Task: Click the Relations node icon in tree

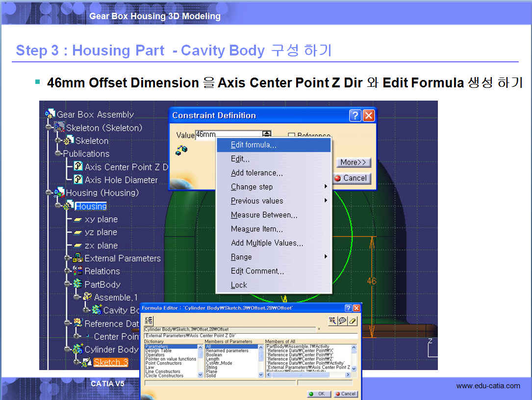Action: pos(77,271)
